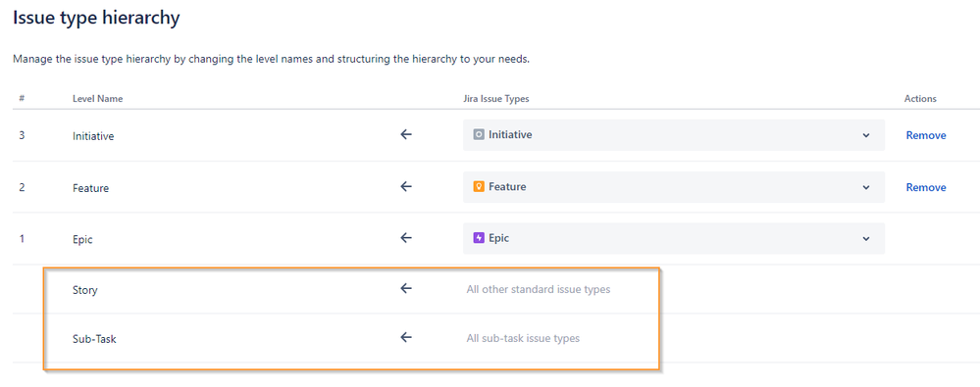Screen dimensions: 980x387
Task: Select the Story level name
Action: tap(85, 290)
